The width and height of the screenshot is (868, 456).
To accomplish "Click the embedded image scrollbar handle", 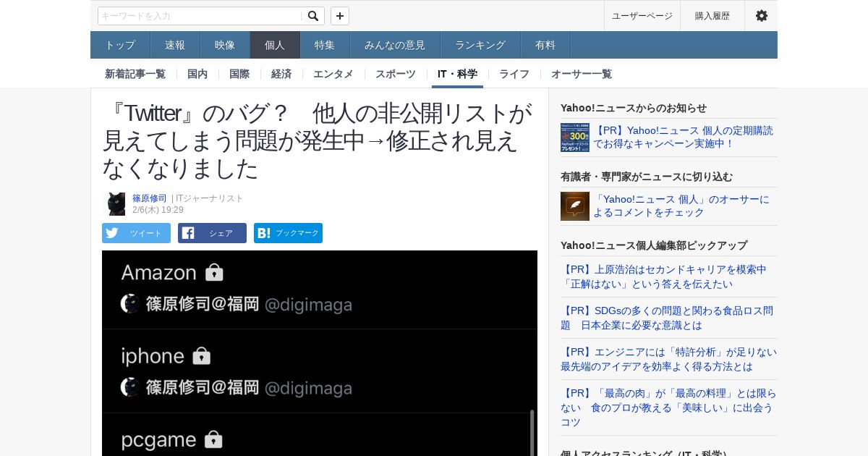I will 532,433.
